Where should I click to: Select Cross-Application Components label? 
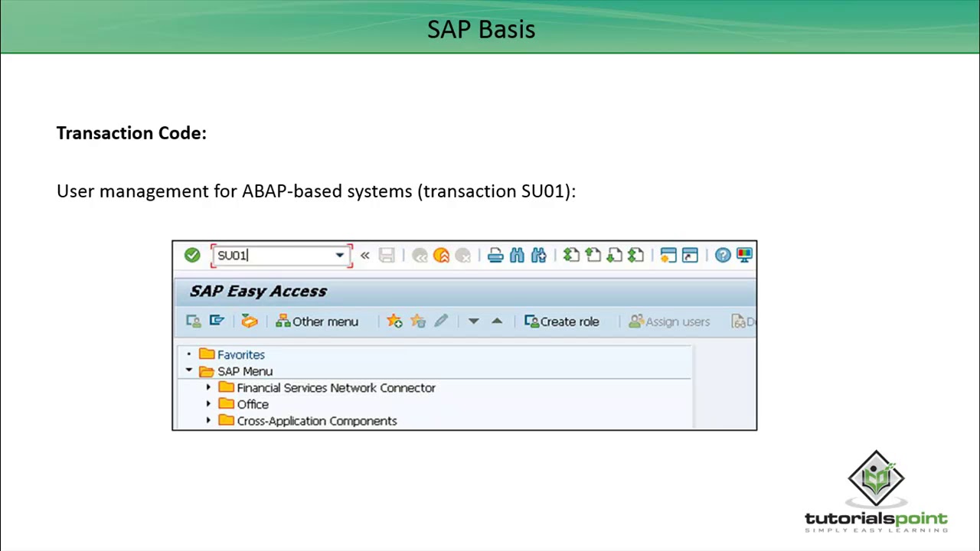click(x=317, y=421)
